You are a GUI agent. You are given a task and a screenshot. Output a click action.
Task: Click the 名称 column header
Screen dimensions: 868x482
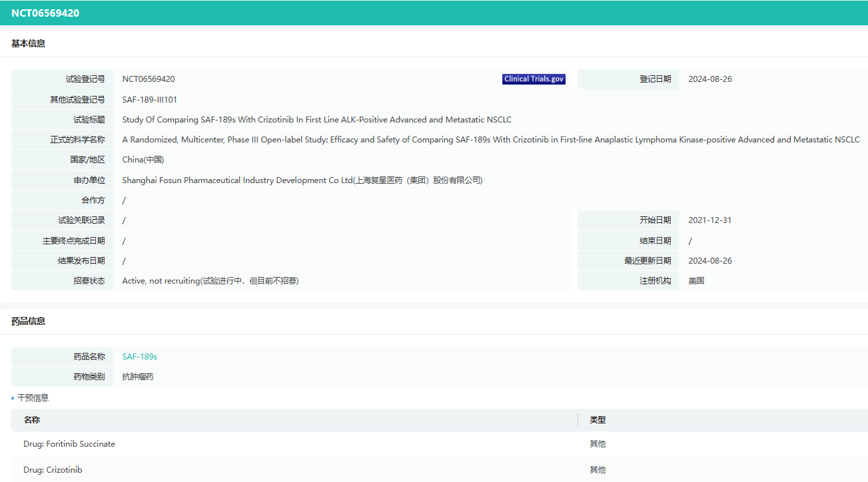click(x=32, y=420)
